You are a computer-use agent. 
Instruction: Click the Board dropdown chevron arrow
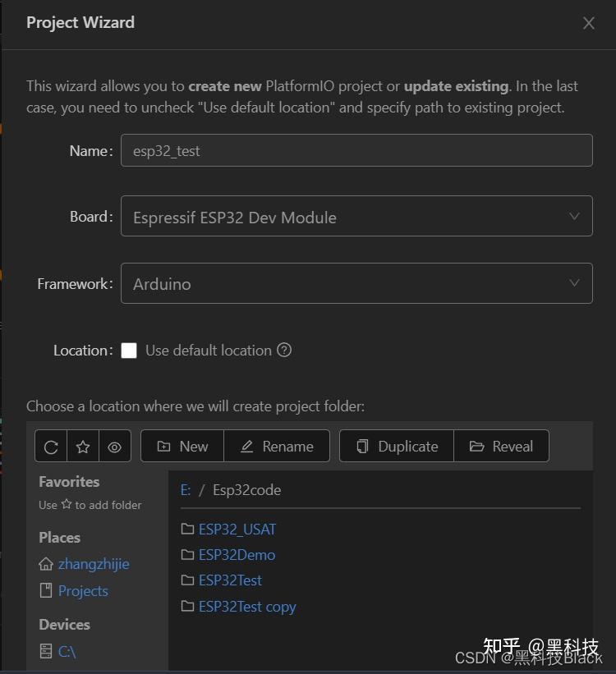coord(575,216)
